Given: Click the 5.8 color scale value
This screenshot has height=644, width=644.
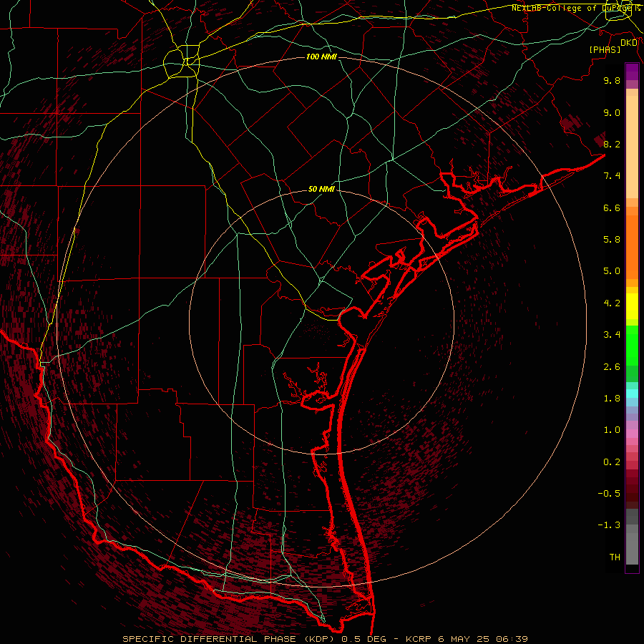Looking at the screenshot, I should (612, 240).
